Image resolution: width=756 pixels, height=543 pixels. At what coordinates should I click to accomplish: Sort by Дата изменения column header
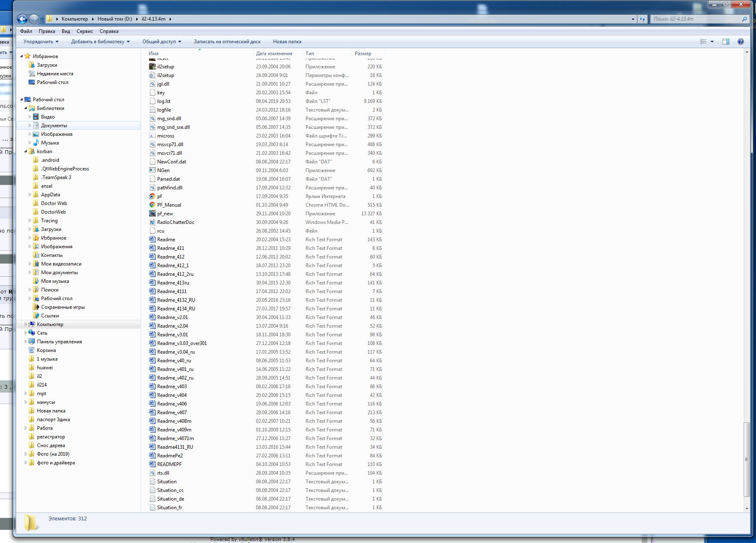278,54
